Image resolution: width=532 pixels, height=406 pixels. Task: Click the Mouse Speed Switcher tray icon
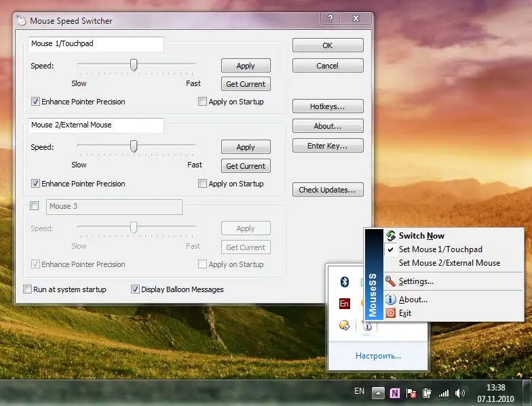367,326
